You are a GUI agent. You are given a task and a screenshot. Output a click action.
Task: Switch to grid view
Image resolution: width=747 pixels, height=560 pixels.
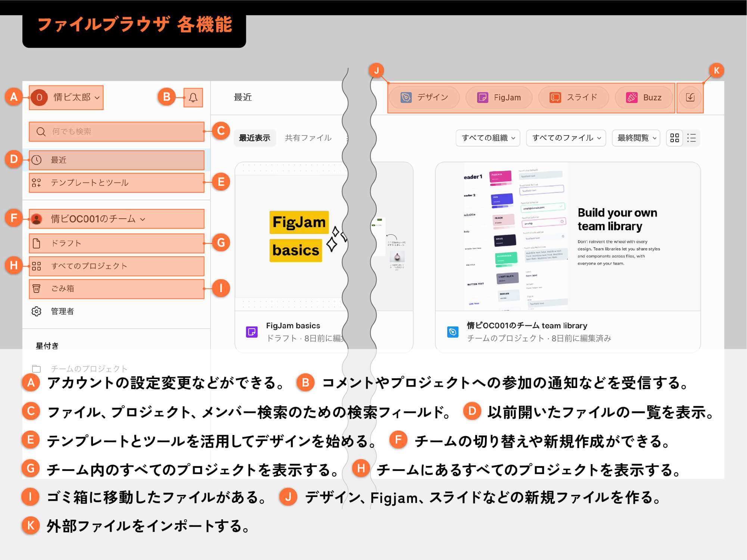pos(675,138)
